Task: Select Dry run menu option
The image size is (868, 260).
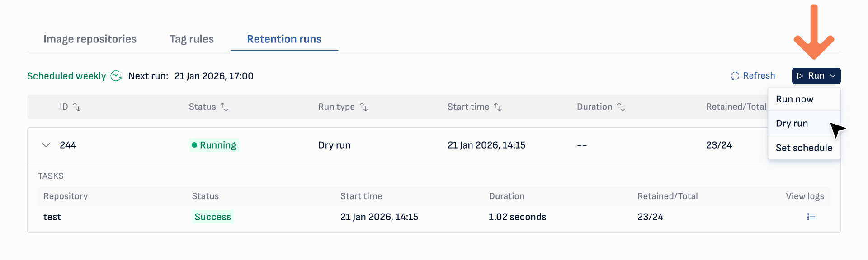Action: [x=792, y=124]
